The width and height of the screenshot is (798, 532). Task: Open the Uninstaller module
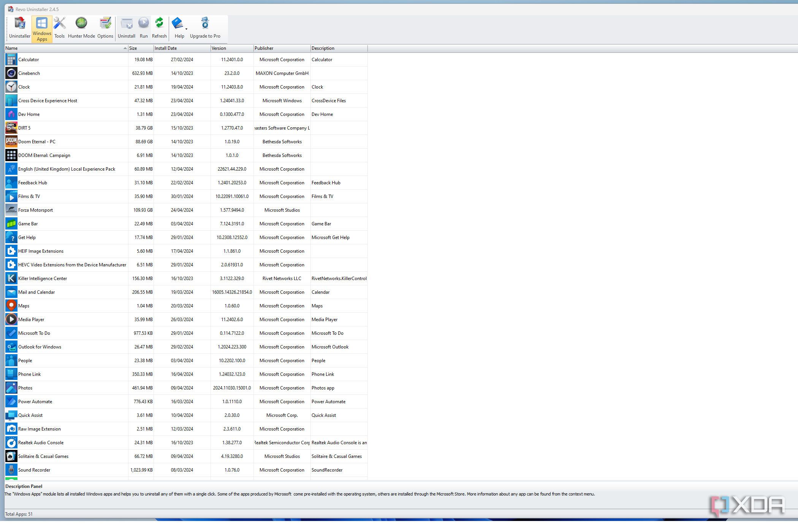click(x=20, y=28)
